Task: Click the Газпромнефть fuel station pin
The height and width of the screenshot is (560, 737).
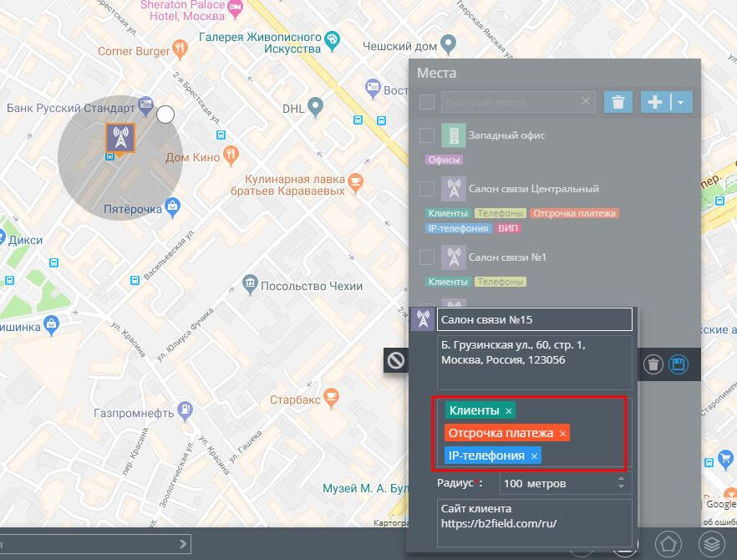Action: 185,410
